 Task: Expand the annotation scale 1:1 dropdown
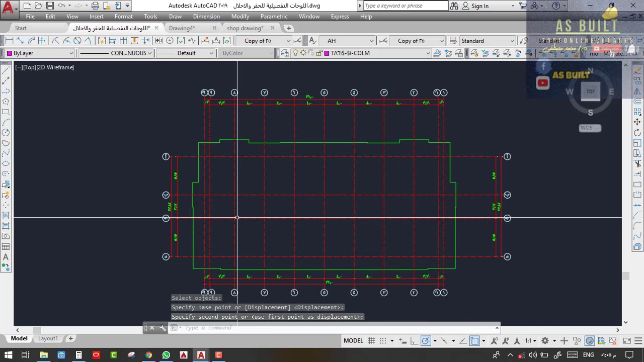click(532, 341)
